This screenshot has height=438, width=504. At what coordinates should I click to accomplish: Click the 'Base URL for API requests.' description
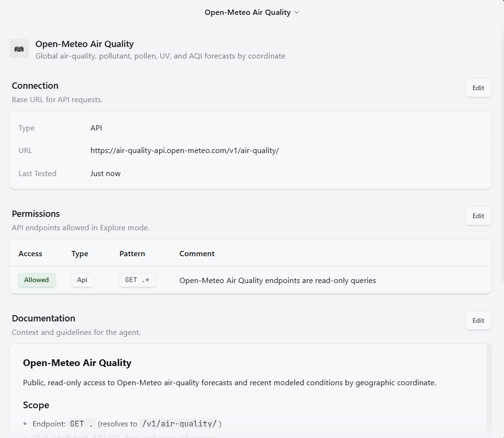tap(57, 100)
